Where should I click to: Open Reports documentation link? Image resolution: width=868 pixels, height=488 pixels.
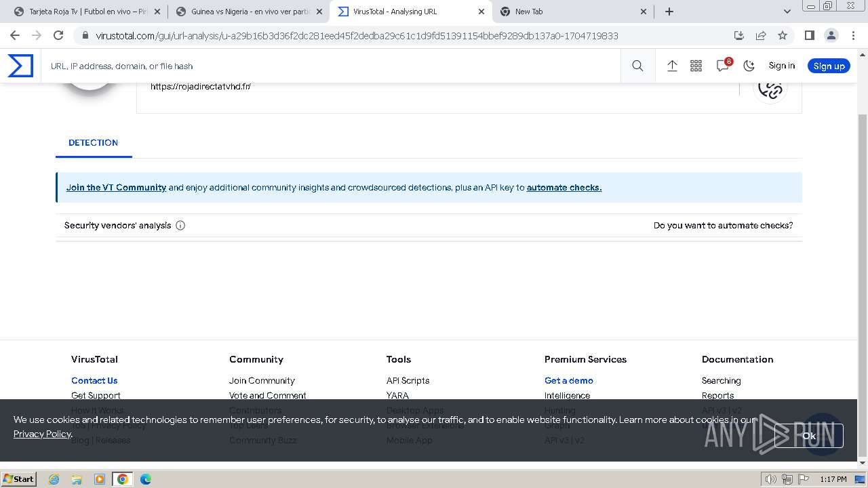click(717, 396)
